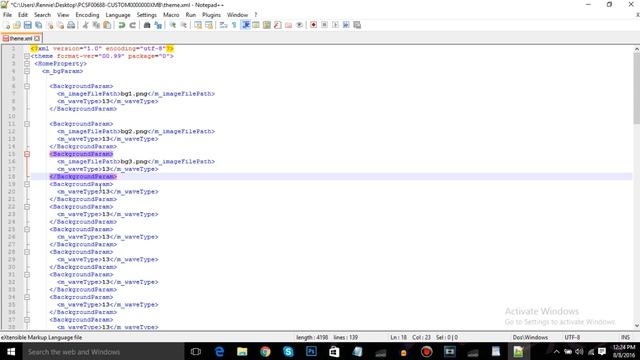Open the Document Map toolbar icon
Viewport: 640px width, 360px height.
point(267,25)
